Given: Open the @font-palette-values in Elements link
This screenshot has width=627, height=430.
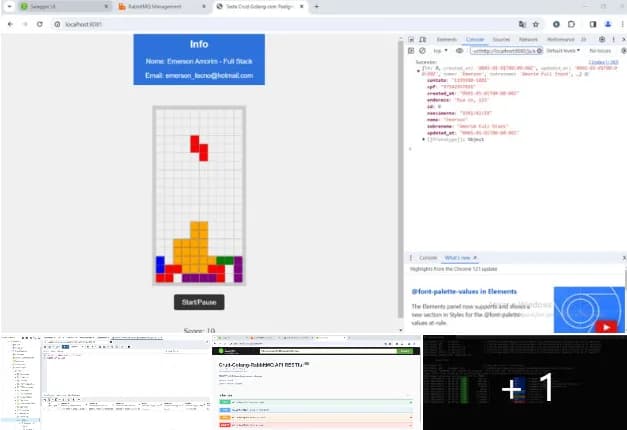Looking at the screenshot, I should pyautogui.click(x=464, y=292).
